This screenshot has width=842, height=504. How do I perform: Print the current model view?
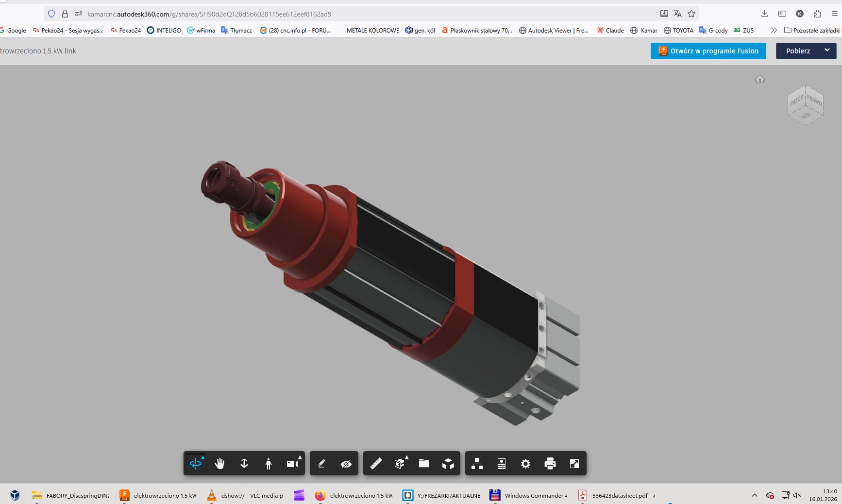pyautogui.click(x=550, y=464)
